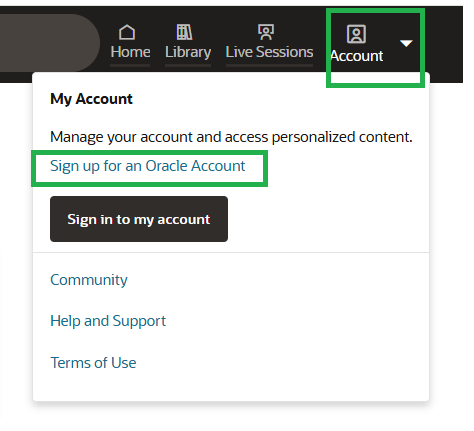Click the rounded search field in header
Image resolution: width=474 pixels, height=431 pixels.
(x=49, y=43)
